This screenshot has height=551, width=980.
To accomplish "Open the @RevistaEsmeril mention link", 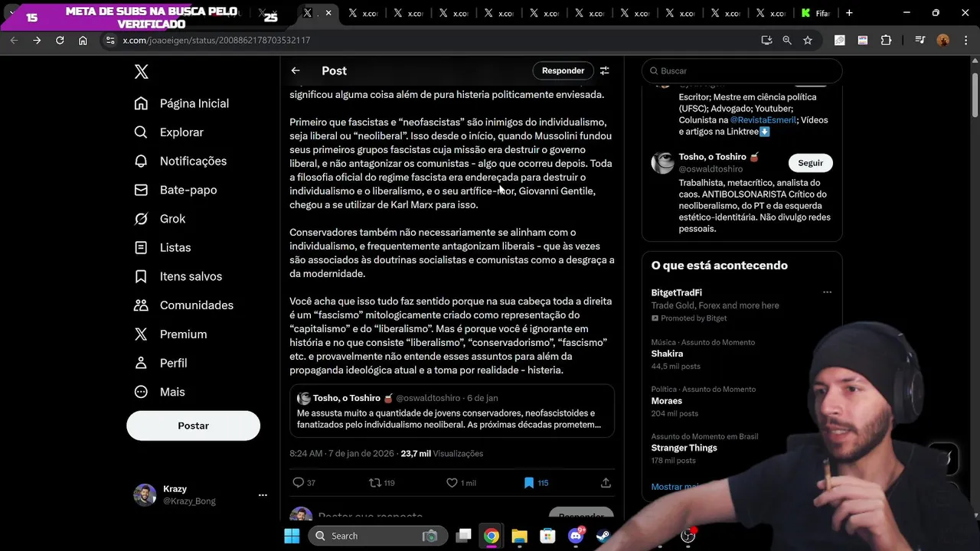I will pos(763,120).
